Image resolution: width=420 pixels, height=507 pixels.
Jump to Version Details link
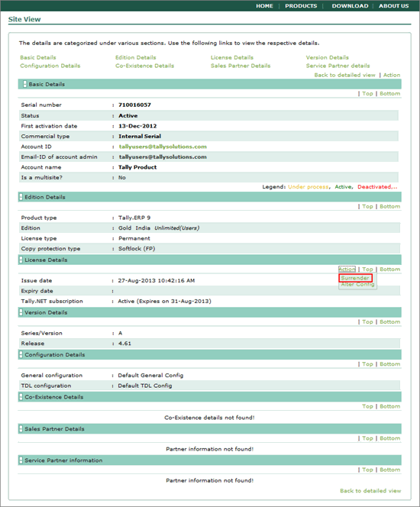click(x=327, y=57)
